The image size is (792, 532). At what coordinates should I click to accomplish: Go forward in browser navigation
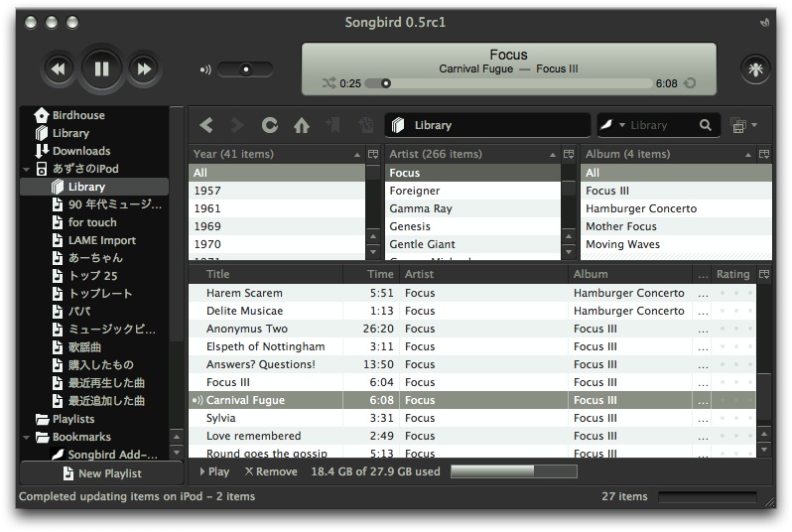pos(237,125)
